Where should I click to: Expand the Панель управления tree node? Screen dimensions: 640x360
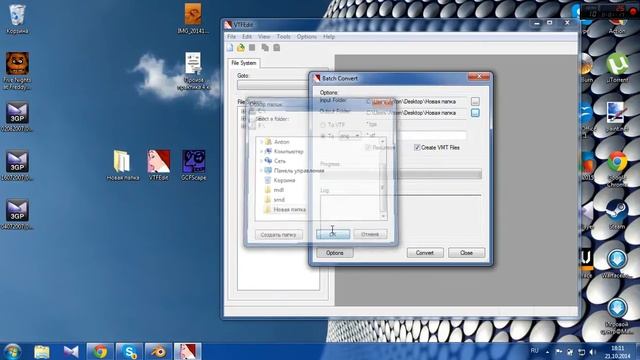click(x=261, y=171)
